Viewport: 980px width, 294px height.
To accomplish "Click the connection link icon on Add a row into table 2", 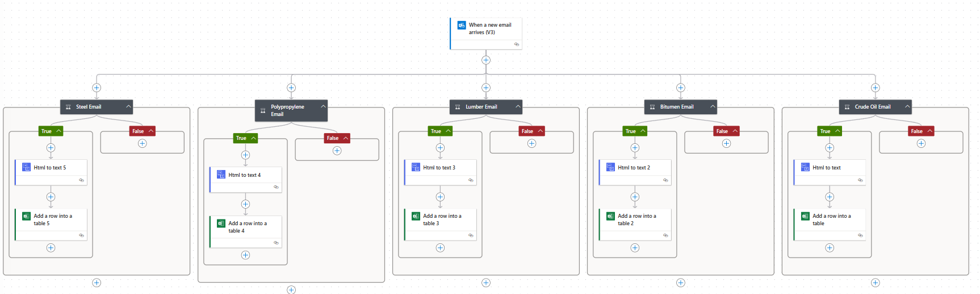I will (665, 235).
